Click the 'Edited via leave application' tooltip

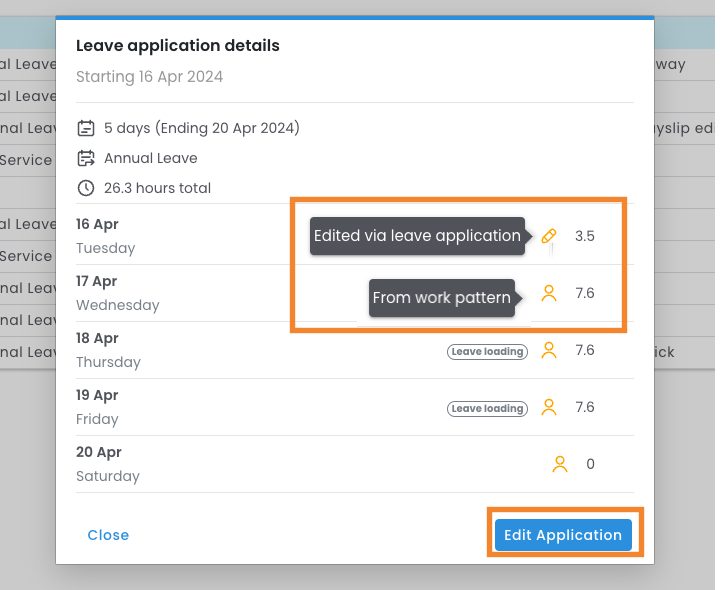click(x=417, y=237)
